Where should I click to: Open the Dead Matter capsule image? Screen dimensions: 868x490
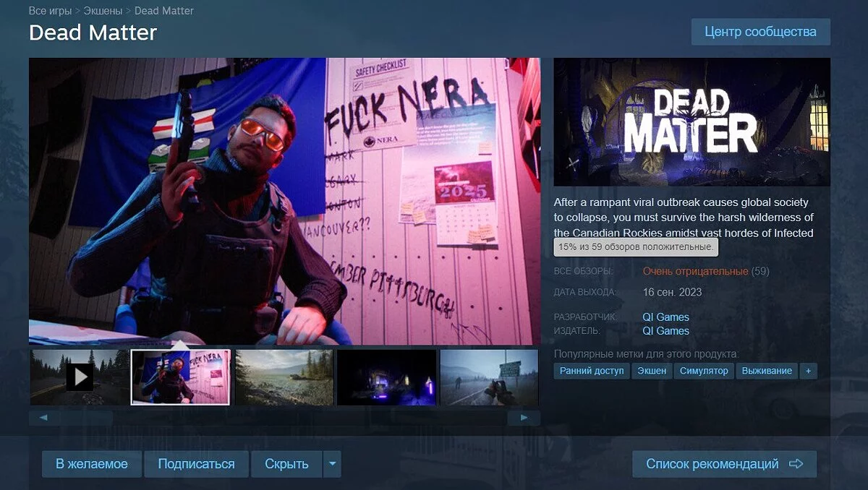click(x=692, y=122)
